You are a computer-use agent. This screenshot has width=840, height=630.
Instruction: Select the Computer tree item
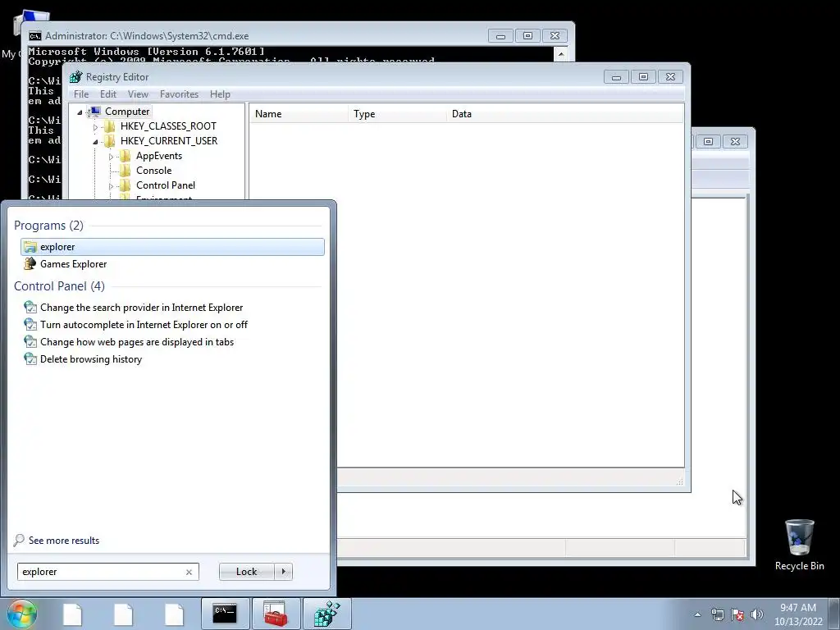click(127, 112)
